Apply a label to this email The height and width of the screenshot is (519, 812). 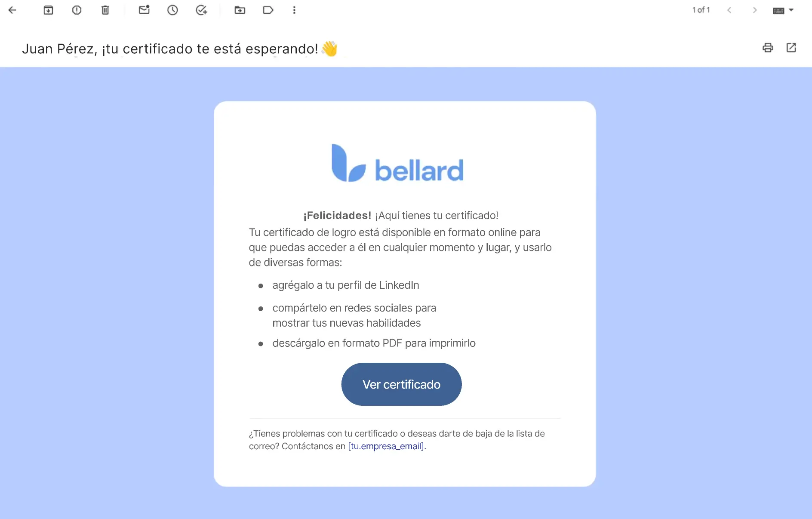(x=268, y=10)
